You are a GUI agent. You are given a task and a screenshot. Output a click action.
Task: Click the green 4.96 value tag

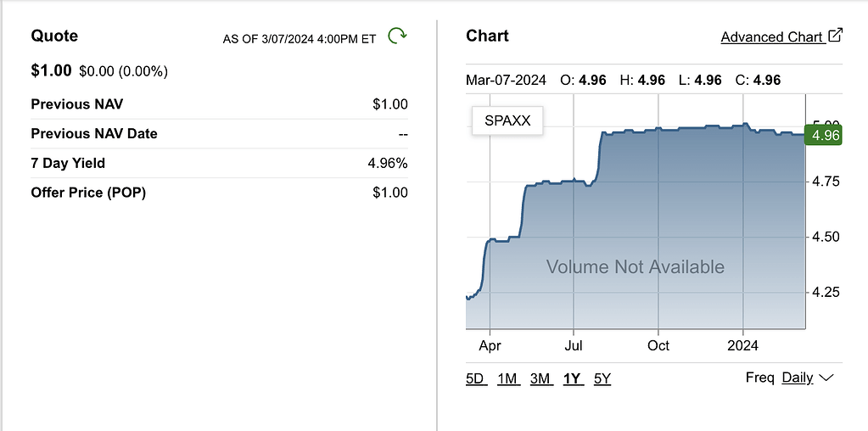pos(825,135)
